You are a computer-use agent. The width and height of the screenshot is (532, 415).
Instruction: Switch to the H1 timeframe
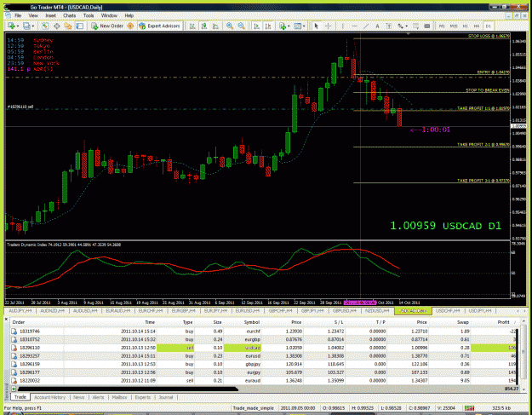(x=465, y=26)
